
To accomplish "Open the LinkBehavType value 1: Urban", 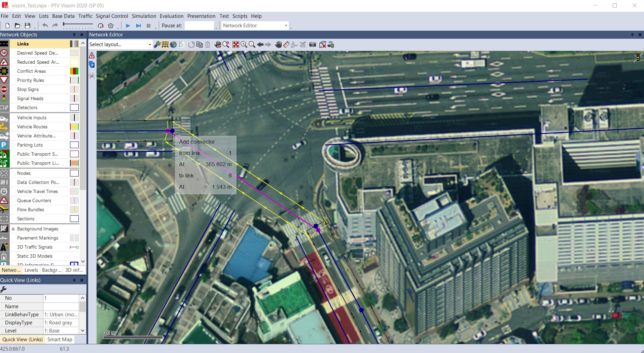I will click(61, 315).
